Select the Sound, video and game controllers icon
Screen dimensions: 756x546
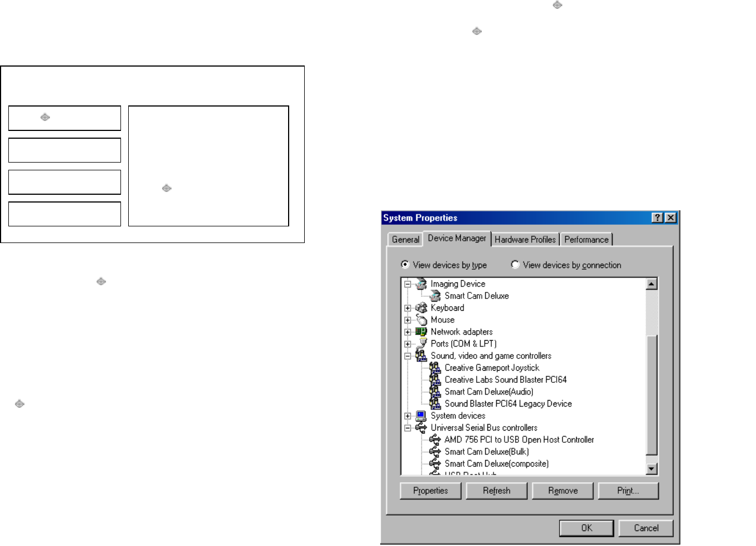(x=421, y=356)
